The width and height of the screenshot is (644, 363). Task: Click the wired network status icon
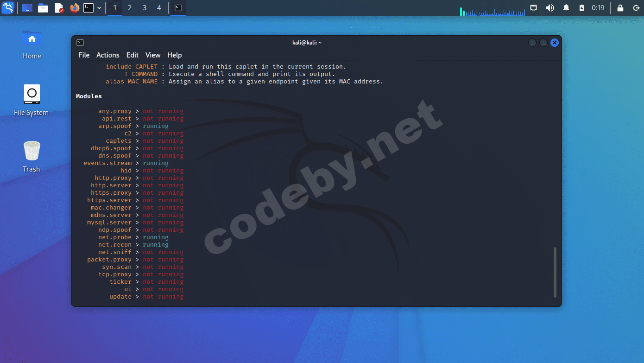pos(534,8)
